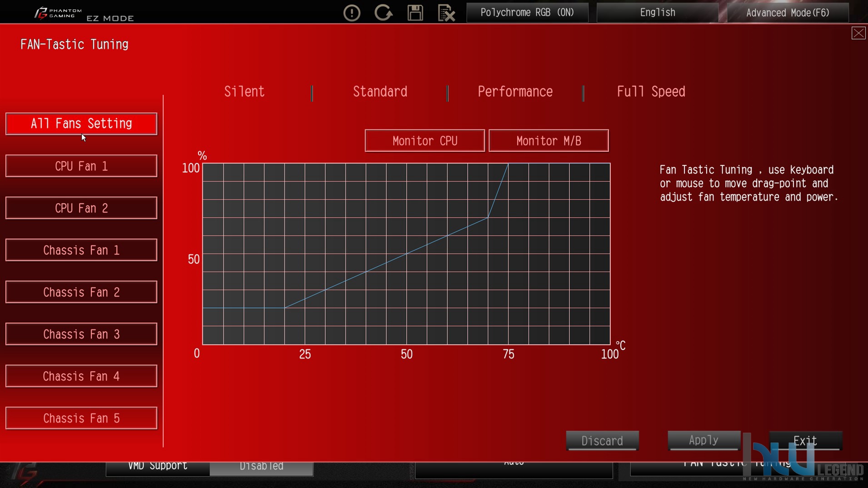Click the Apply button

click(x=704, y=440)
